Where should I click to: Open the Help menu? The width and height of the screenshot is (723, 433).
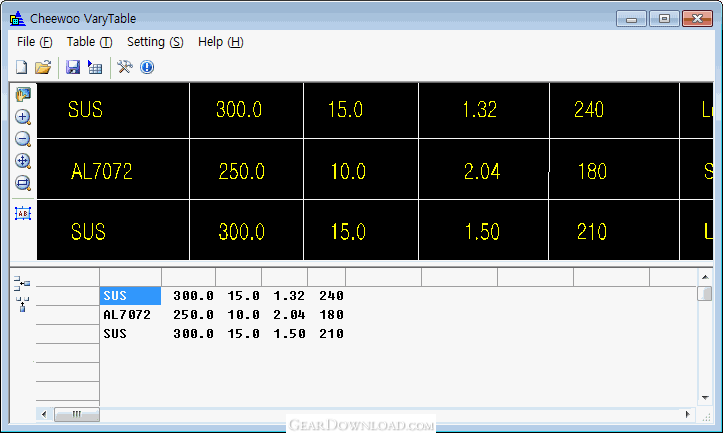220,42
